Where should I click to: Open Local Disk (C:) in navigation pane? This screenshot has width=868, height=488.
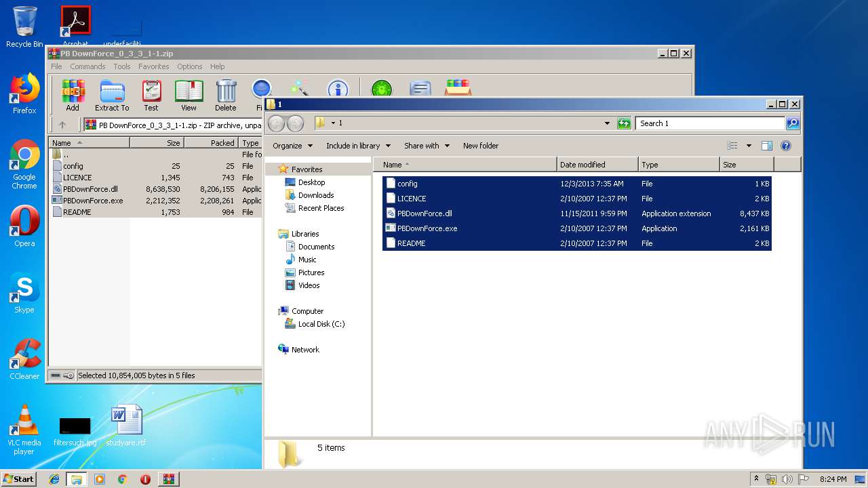(x=321, y=324)
